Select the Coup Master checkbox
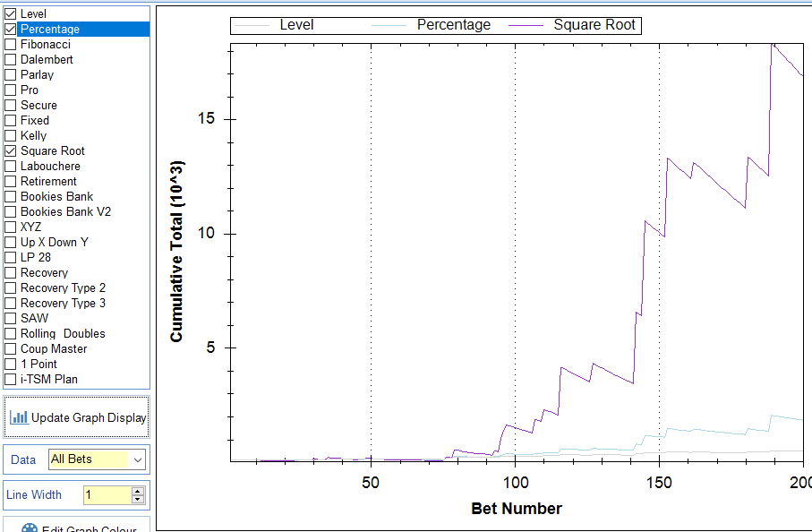The height and width of the screenshot is (532, 812). click(x=11, y=349)
